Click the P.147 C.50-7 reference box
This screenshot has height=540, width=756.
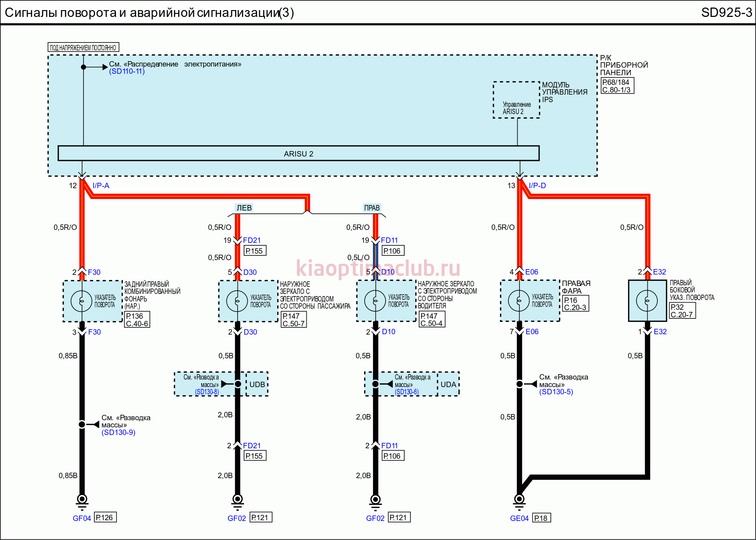(293, 319)
